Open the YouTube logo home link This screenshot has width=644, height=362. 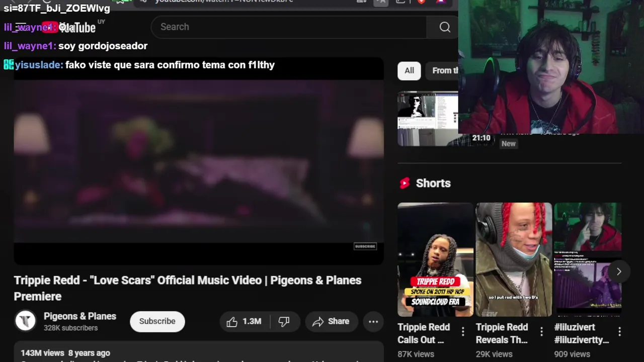[x=68, y=27]
